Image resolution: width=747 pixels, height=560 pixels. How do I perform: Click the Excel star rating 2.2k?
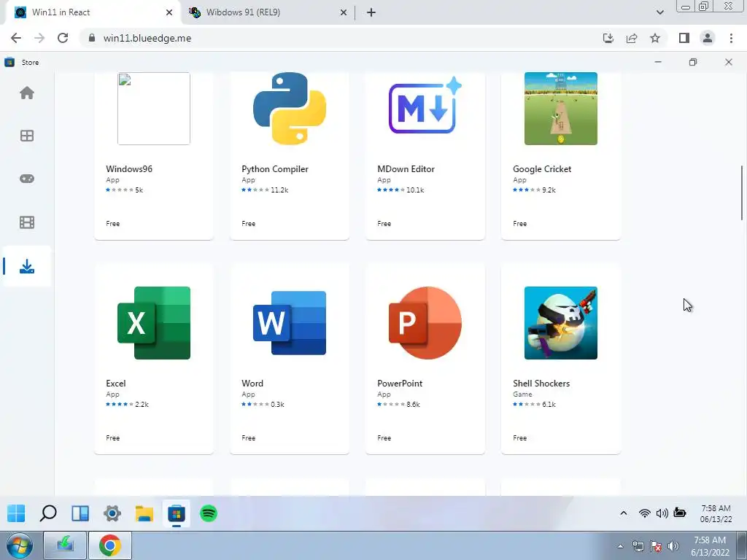click(x=127, y=404)
